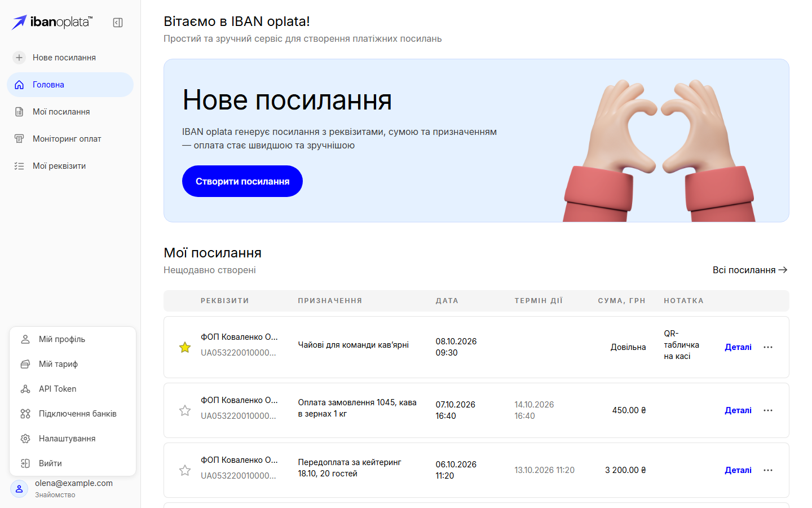This screenshot has height=508, width=812.
Task: Open Моніторинг оплат in the sidebar
Action: (70, 139)
